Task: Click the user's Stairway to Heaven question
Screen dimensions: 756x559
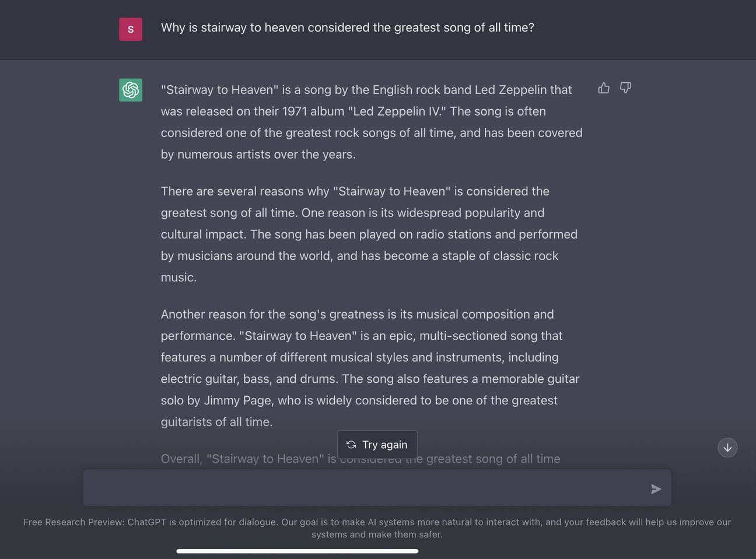Action: [347, 27]
